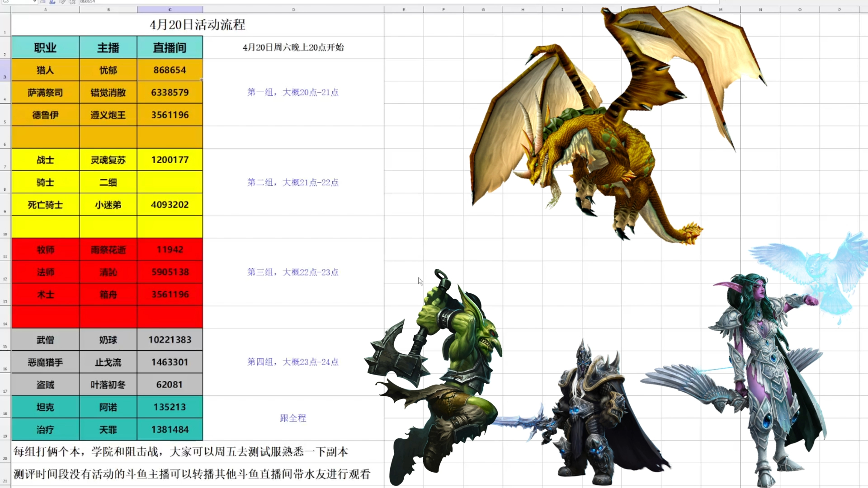Click the 第二组,大概21点-22点 text
Image resolution: width=868 pixels, height=488 pixels.
pyautogui.click(x=293, y=182)
